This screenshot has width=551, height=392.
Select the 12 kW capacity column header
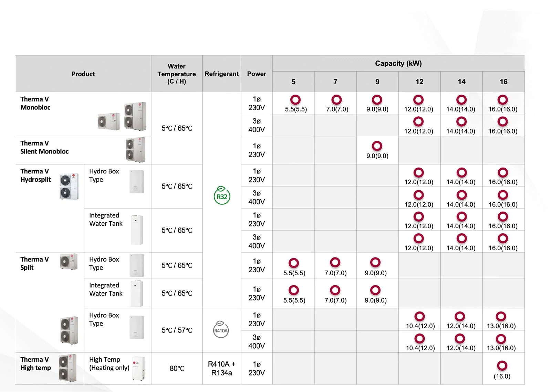[419, 82]
